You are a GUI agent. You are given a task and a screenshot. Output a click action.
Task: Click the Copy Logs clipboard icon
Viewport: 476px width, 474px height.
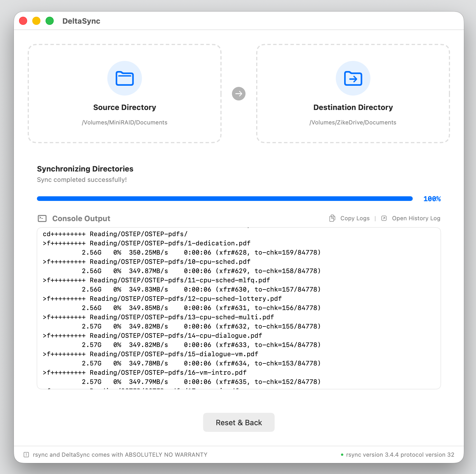pyautogui.click(x=332, y=218)
